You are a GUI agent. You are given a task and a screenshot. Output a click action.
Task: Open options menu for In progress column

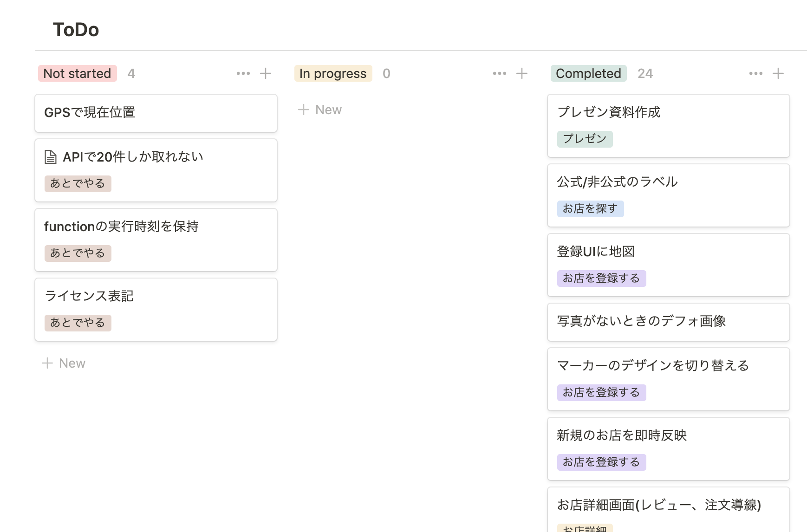pyautogui.click(x=500, y=73)
